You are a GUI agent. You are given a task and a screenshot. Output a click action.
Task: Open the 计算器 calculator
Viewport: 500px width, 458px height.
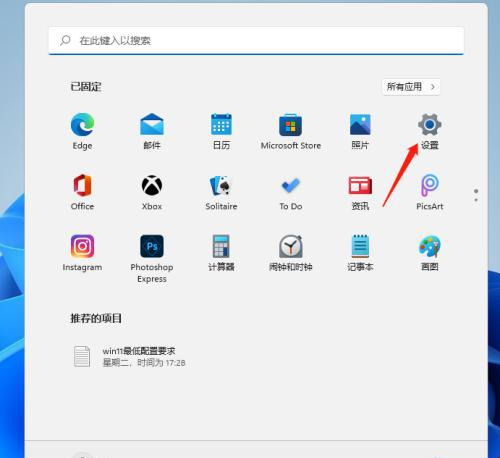pos(221,253)
